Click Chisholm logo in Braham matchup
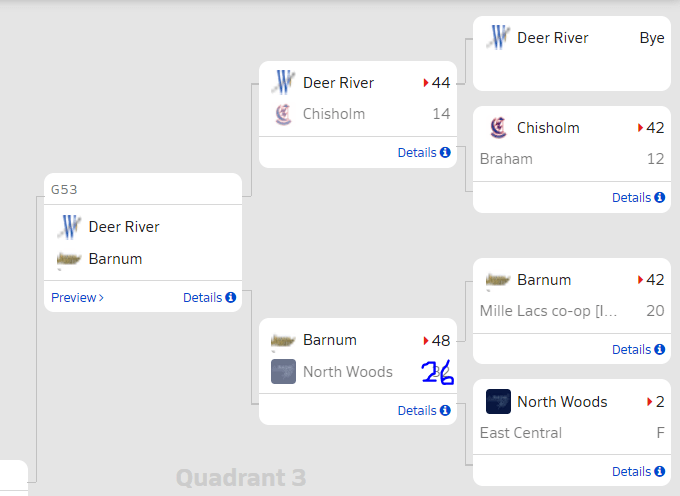Screen dimensions: 680x496 (497, 128)
